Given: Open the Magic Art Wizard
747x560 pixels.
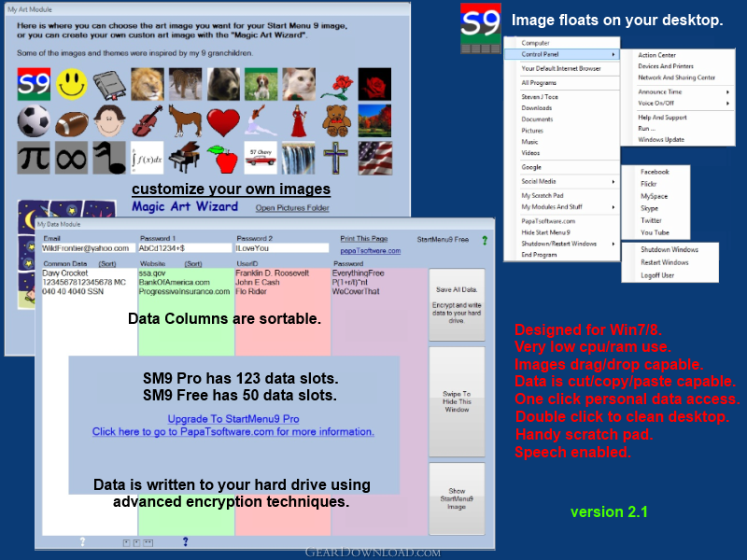Looking at the screenshot, I should (x=185, y=206).
